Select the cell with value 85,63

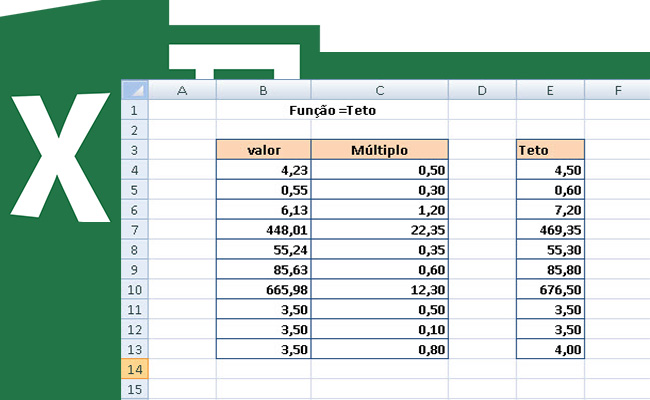pyautogui.click(x=264, y=269)
